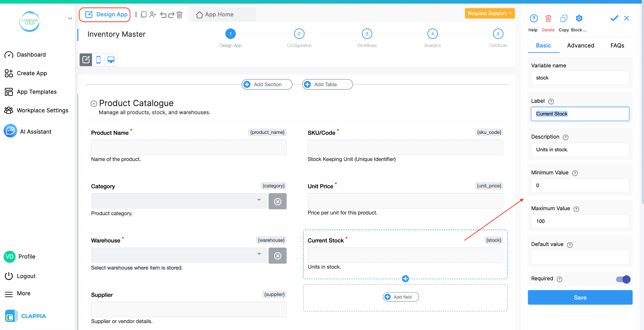Switch to the Advanced tab
The image size is (644, 330).
pos(580,45)
